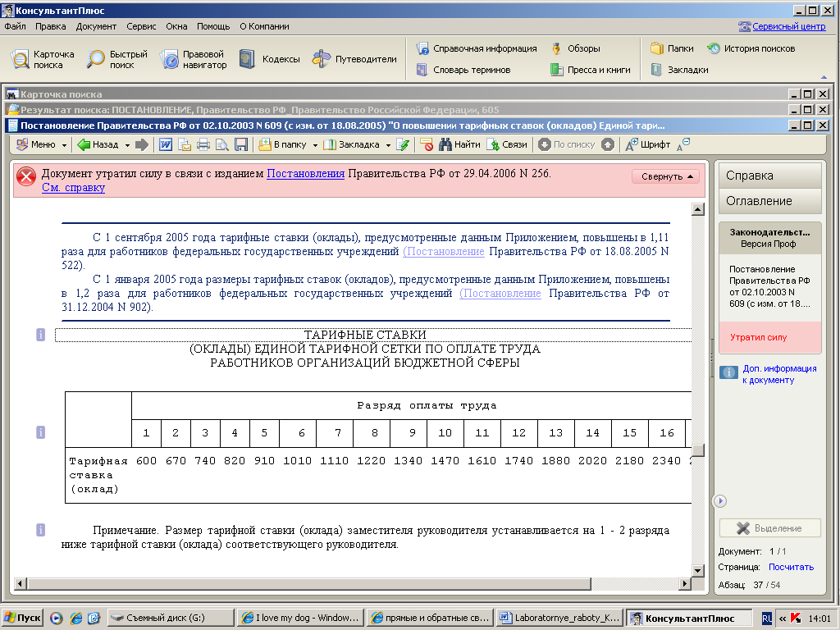
Task: Open Кодексы section
Action: (269, 59)
